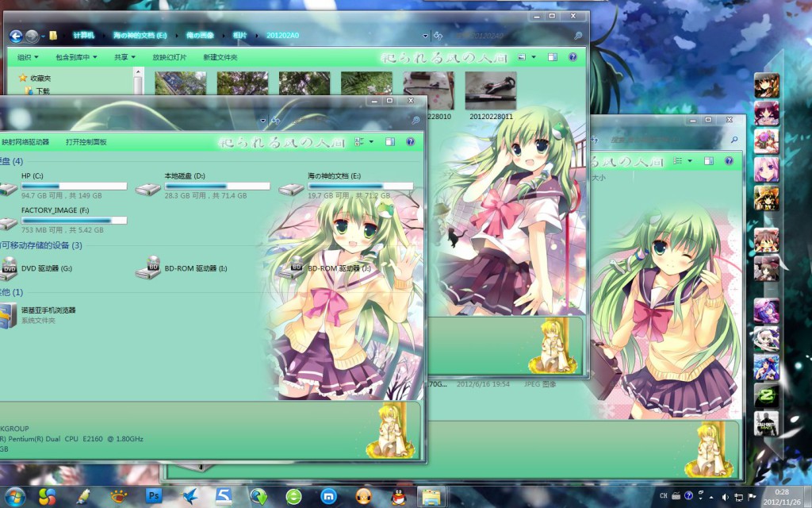Change view in the Computer window

[x=359, y=141]
